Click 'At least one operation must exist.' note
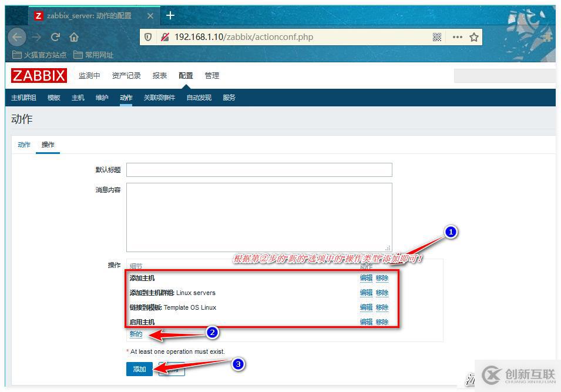 [x=177, y=352]
